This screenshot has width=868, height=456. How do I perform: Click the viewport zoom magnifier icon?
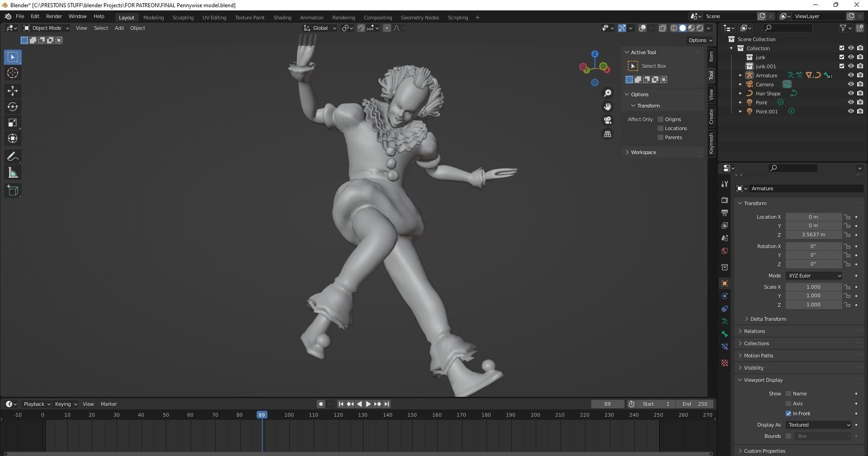tap(608, 93)
